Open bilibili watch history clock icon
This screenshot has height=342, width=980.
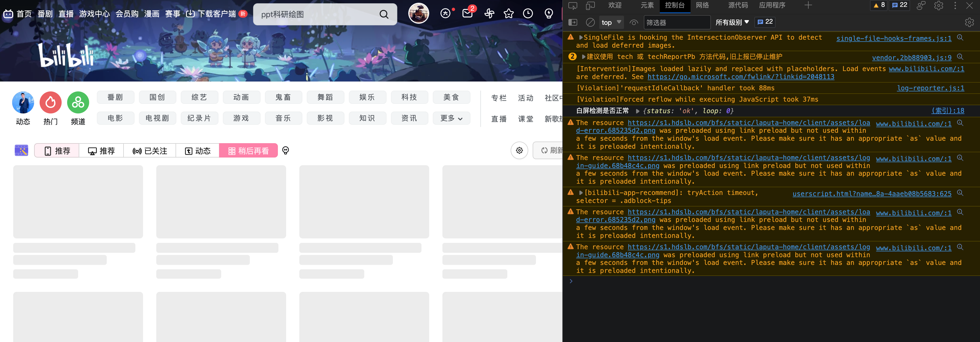pos(528,14)
